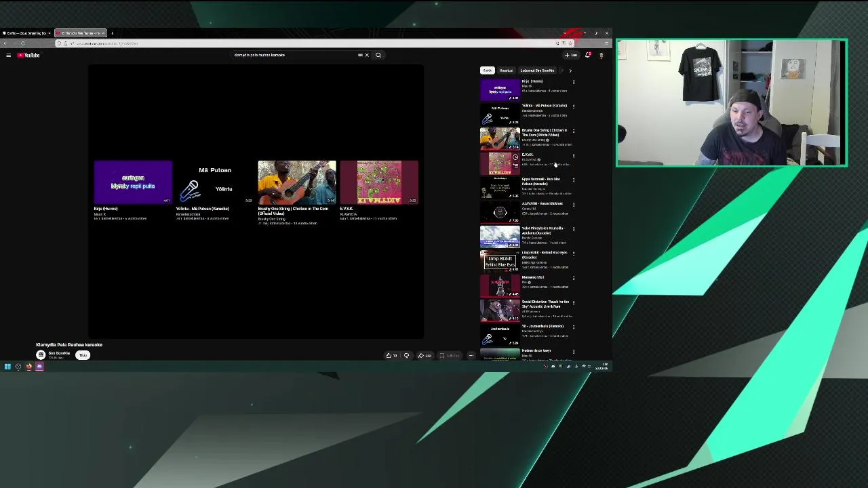Click the Klamydia Pala Rauhaa karaoke title
Image resolution: width=868 pixels, height=488 pixels.
[x=69, y=345]
